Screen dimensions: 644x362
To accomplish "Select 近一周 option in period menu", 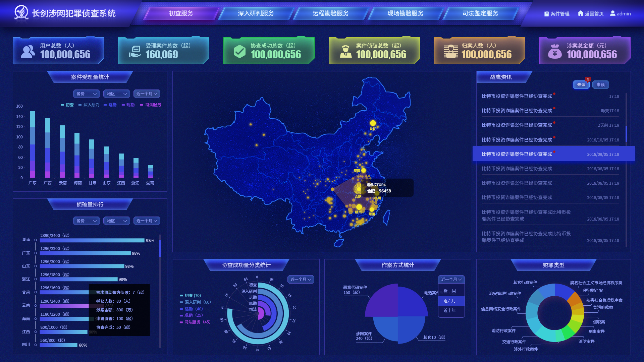I will [449, 291].
